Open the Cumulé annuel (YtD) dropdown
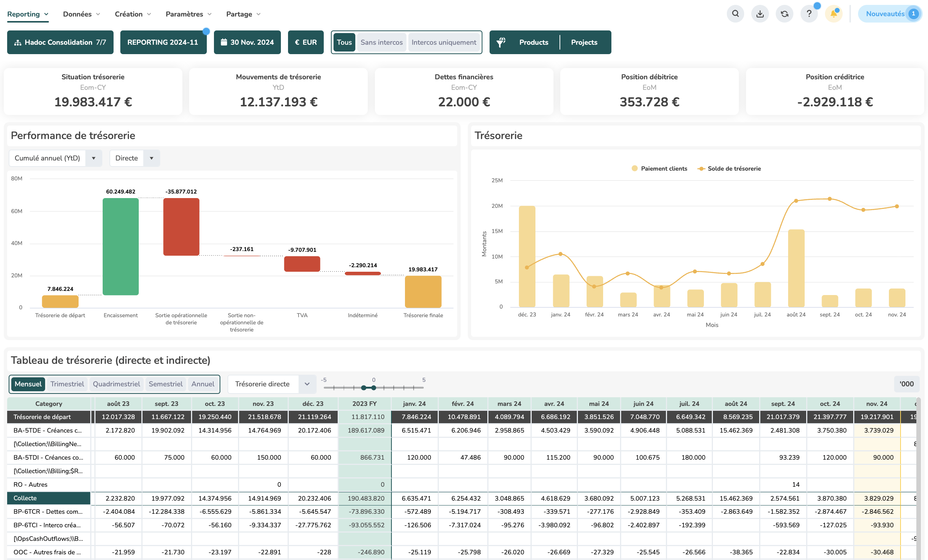 click(55, 158)
